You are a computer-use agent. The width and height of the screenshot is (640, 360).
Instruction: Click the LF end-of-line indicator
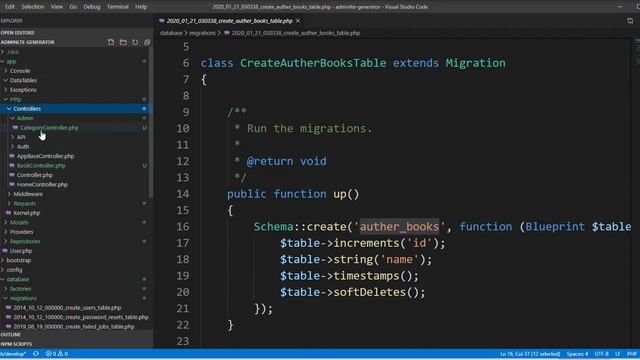click(x=618, y=354)
